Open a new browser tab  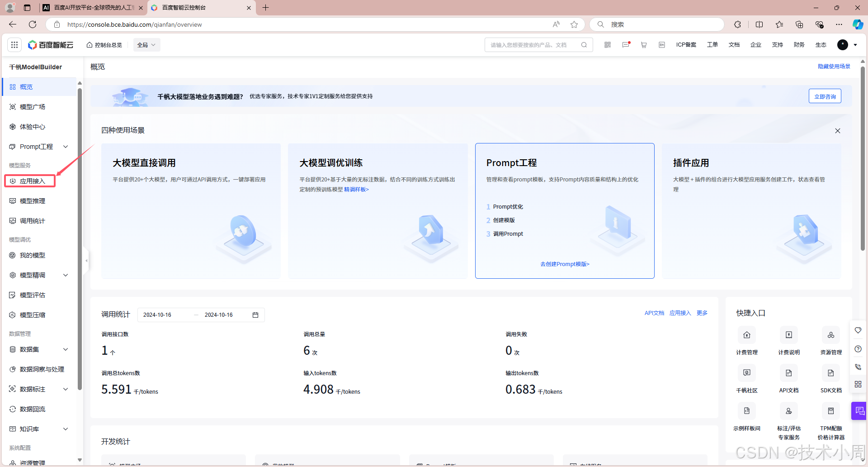pos(265,8)
